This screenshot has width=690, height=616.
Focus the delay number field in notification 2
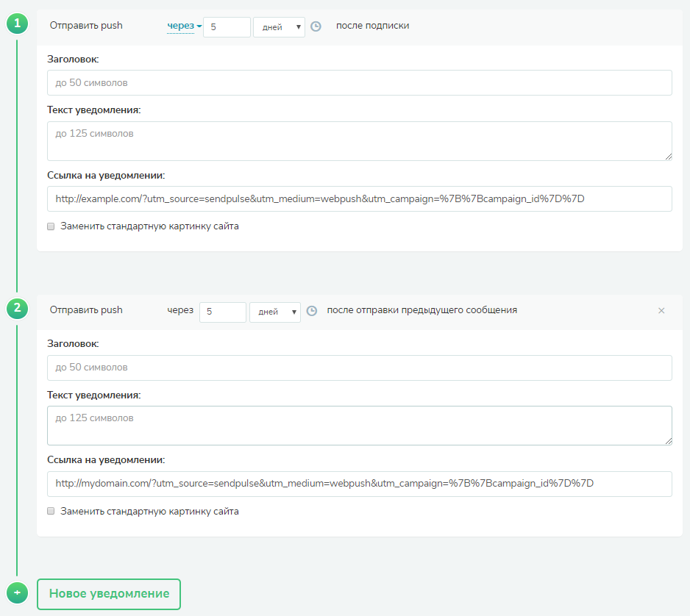pos(223,312)
